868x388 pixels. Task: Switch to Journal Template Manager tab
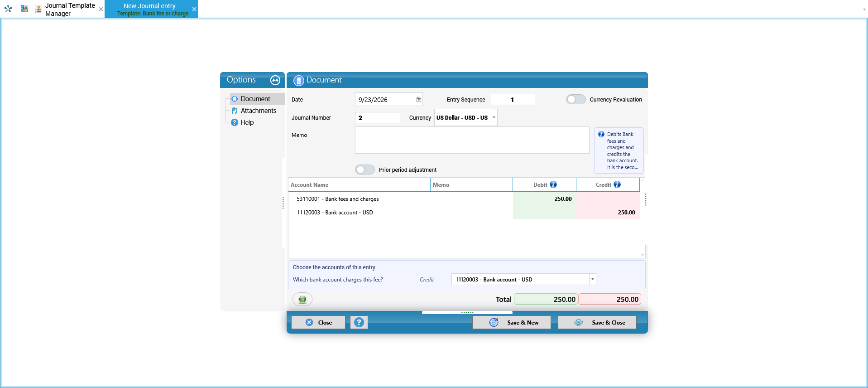[70, 9]
